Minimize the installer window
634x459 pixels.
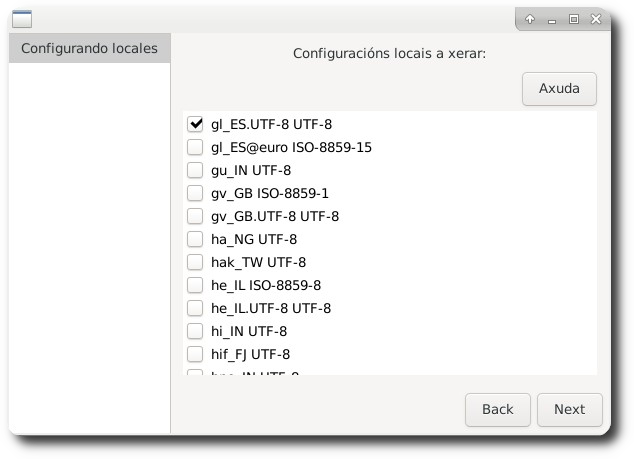click(x=552, y=18)
